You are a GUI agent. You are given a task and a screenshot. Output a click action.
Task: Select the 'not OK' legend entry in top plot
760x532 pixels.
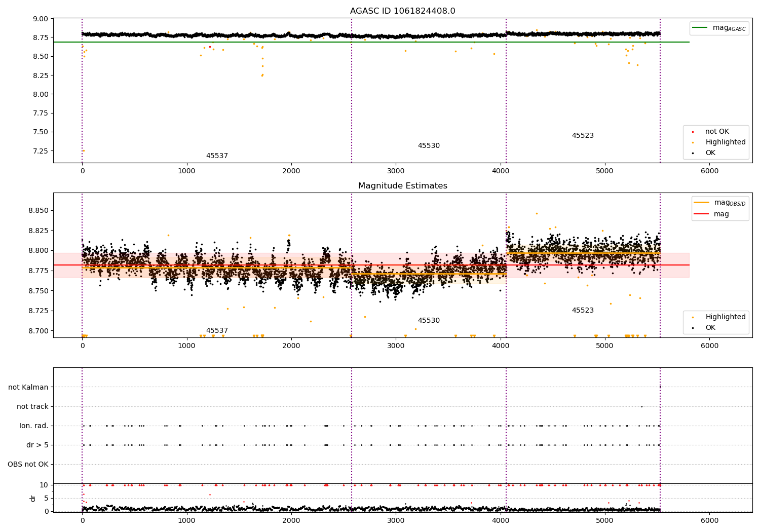(717, 132)
